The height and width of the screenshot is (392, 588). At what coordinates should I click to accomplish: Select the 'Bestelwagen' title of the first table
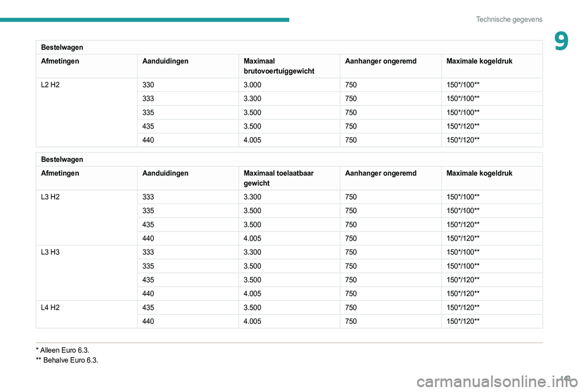point(62,47)
